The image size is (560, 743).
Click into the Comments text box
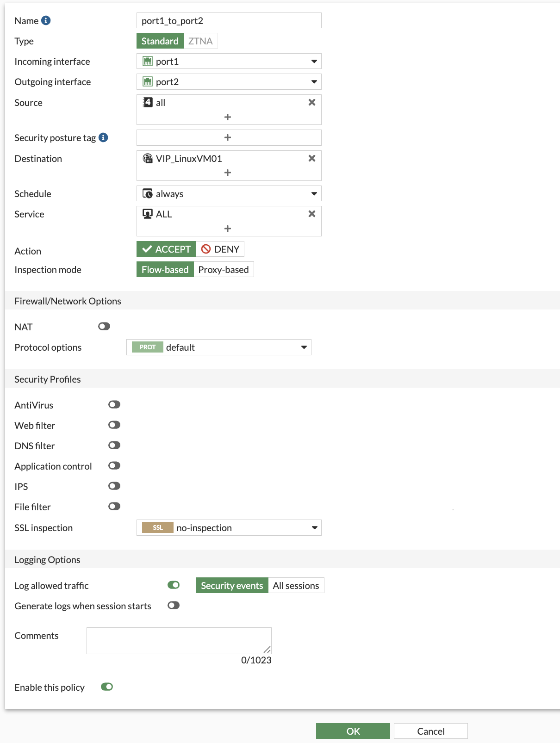pos(179,641)
